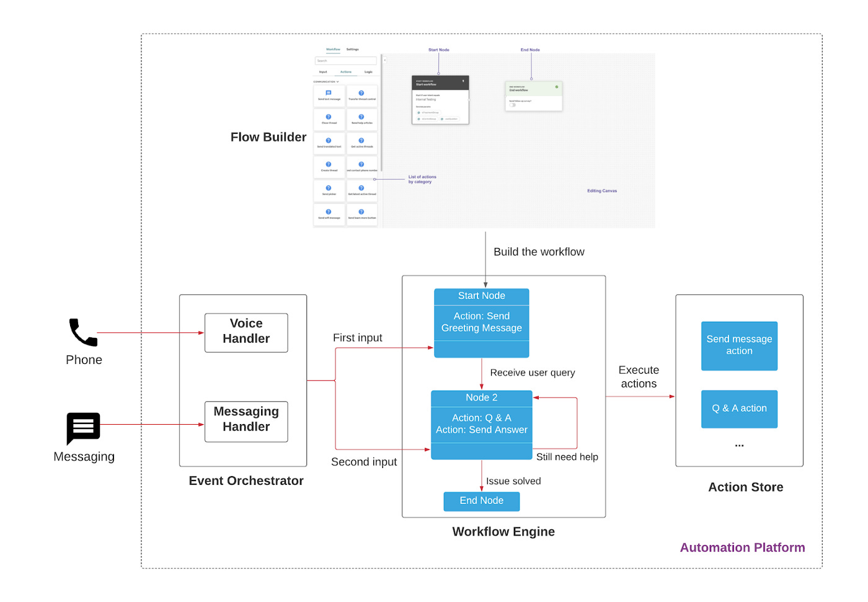The image size is (868, 602).
Task: Click the Build the workflow label
Action: 539,252
